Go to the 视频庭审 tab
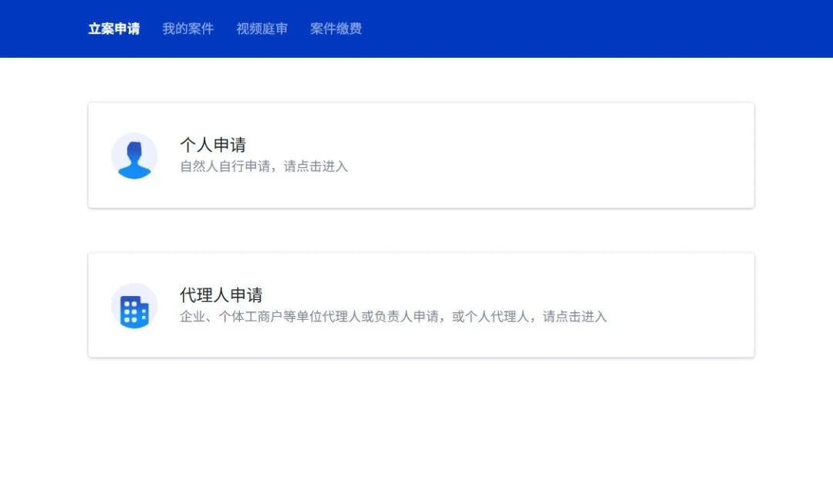833x504 pixels. [x=262, y=29]
